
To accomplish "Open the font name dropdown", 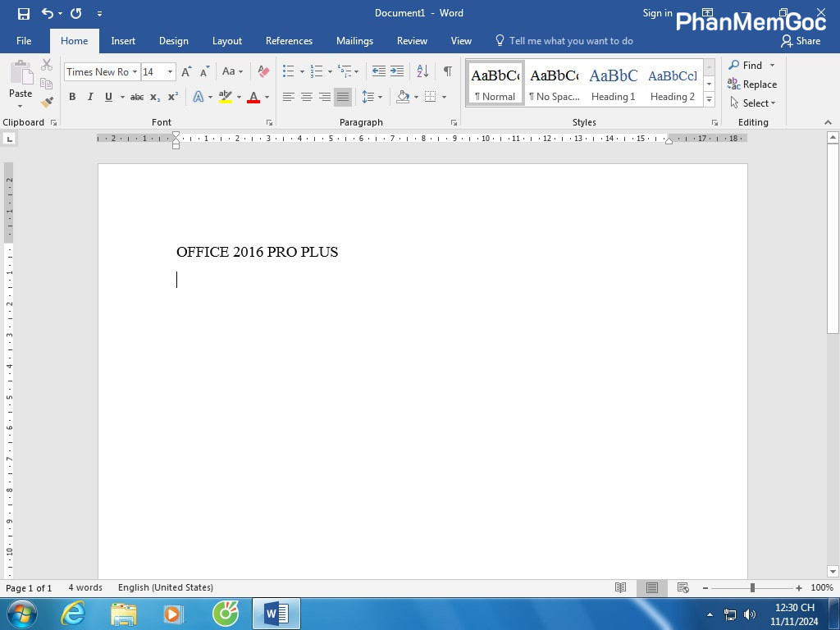I will click(x=135, y=72).
